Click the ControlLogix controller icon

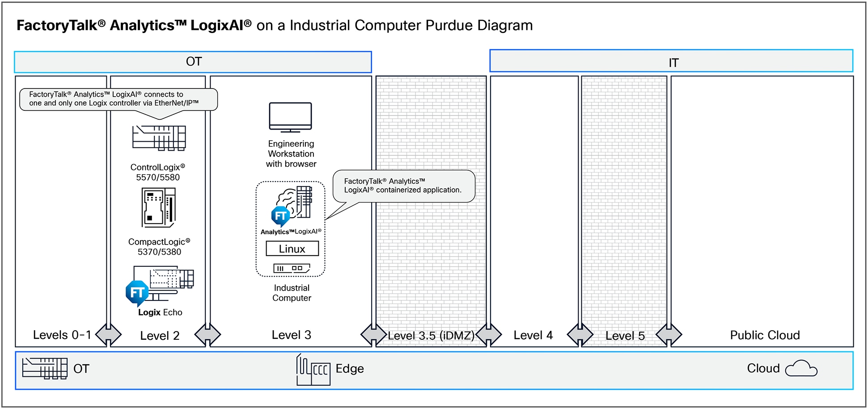click(x=159, y=138)
